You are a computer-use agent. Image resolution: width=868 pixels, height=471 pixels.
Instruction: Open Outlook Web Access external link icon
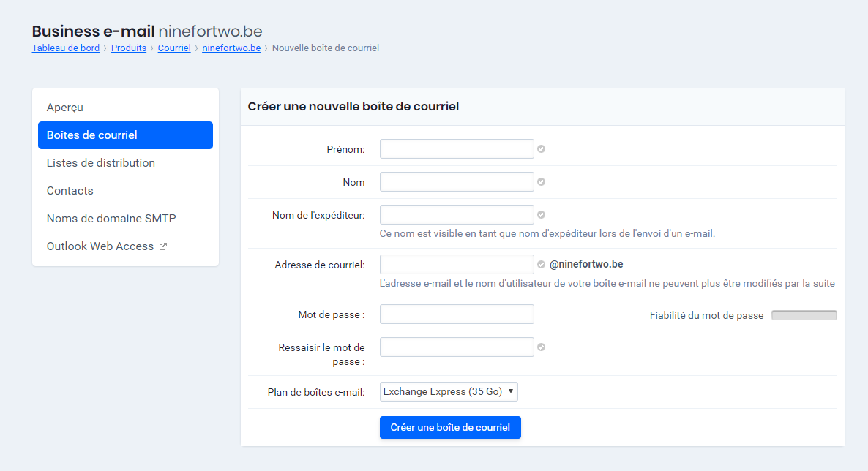pos(162,246)
